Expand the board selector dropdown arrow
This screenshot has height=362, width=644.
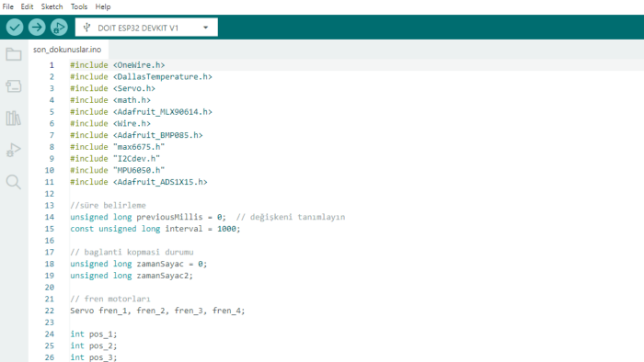tap(206, 28)
